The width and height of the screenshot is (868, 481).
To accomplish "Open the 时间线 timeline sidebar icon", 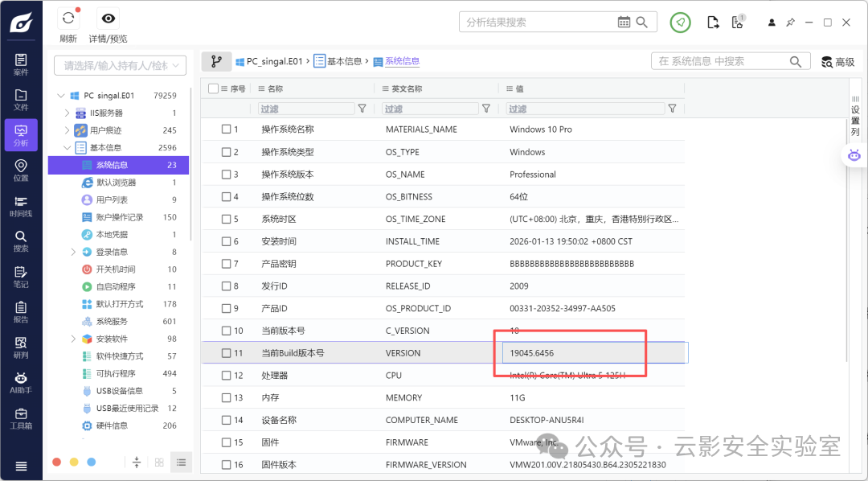I will (21, 206).
